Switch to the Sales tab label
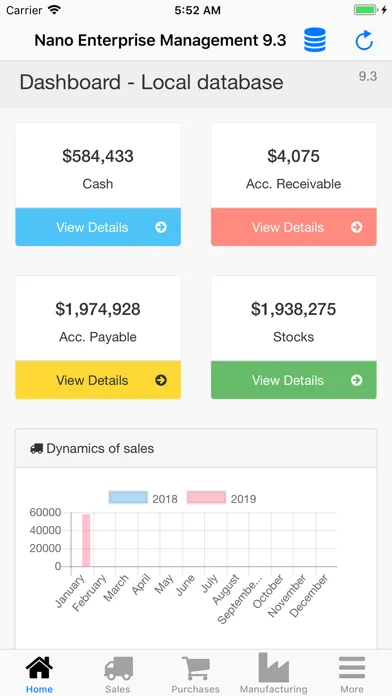Viewport: 392px width, 696px height. (118, 689)
